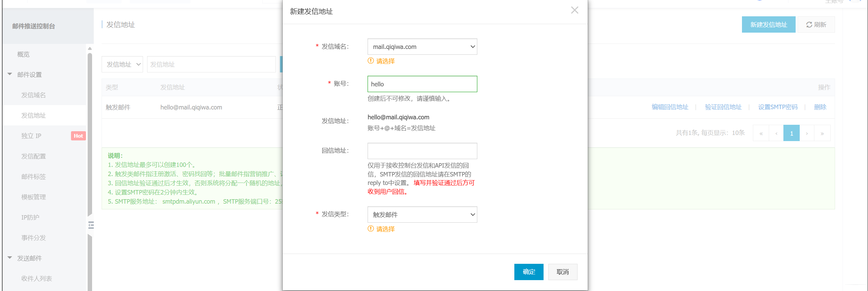Refresh the list with 刷新

coord(816,24)
